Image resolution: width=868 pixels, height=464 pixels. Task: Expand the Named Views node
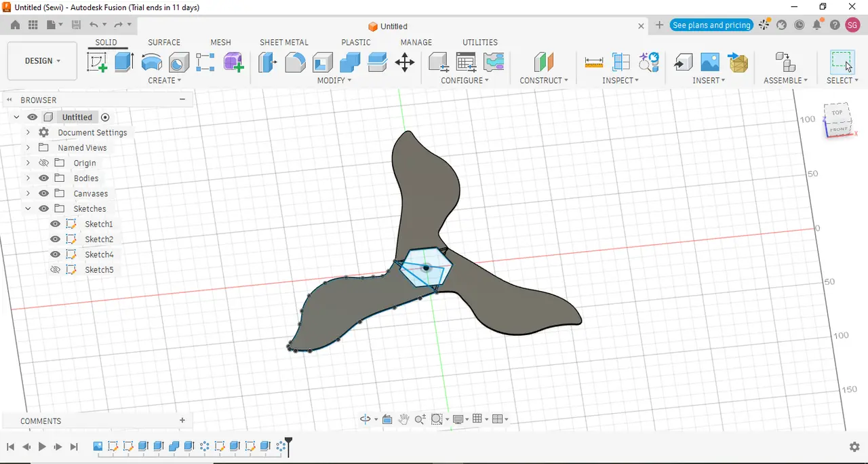(28, 147)
